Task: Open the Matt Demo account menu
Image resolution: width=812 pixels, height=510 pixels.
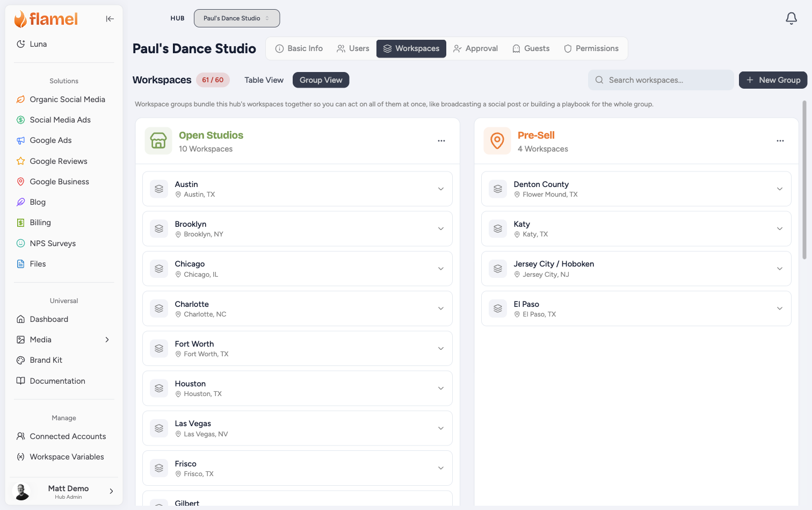Action: [x=64, y=491]
